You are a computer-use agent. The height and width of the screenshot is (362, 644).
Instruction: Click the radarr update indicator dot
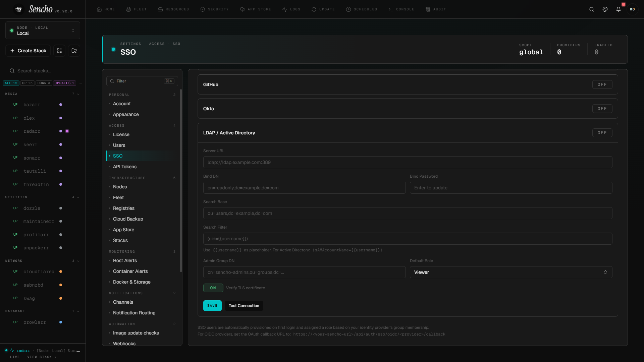pos(67,131)
